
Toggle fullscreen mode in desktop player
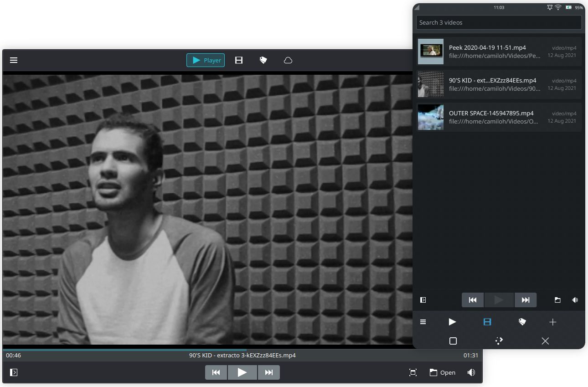tap(413, 372)
